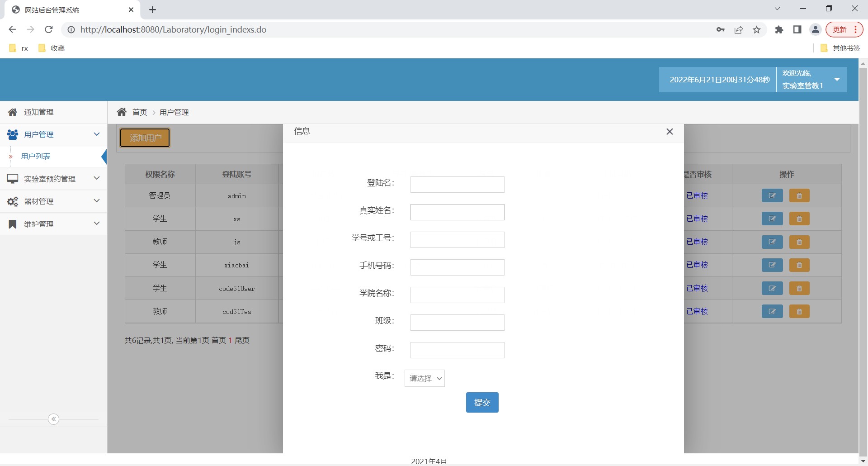Open the saved passwords key icon
Screen dimensions: 868x466
click(x=721, y=30)
